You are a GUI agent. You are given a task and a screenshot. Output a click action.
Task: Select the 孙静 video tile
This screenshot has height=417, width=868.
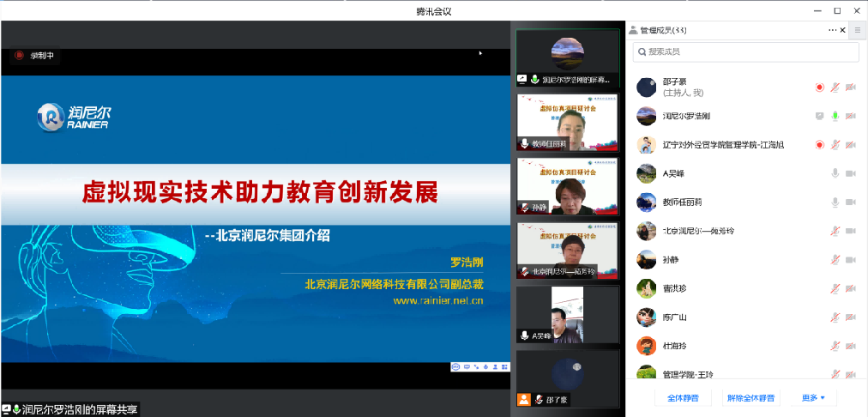[568, 187]
